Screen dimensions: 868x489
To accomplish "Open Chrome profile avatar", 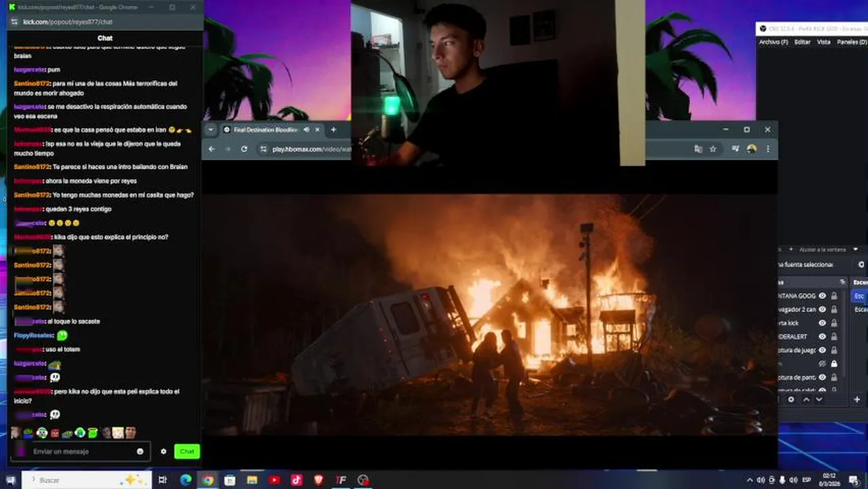I will 751,149.
